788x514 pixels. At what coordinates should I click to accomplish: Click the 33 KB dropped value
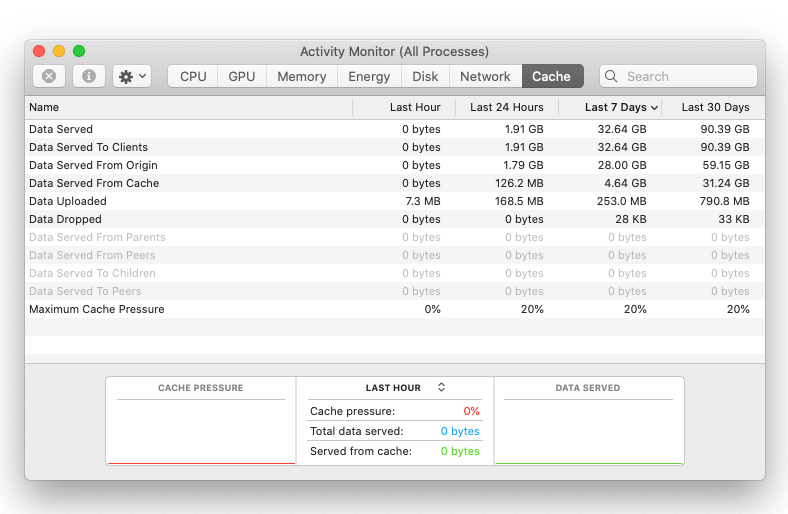[x=734, y=220]
